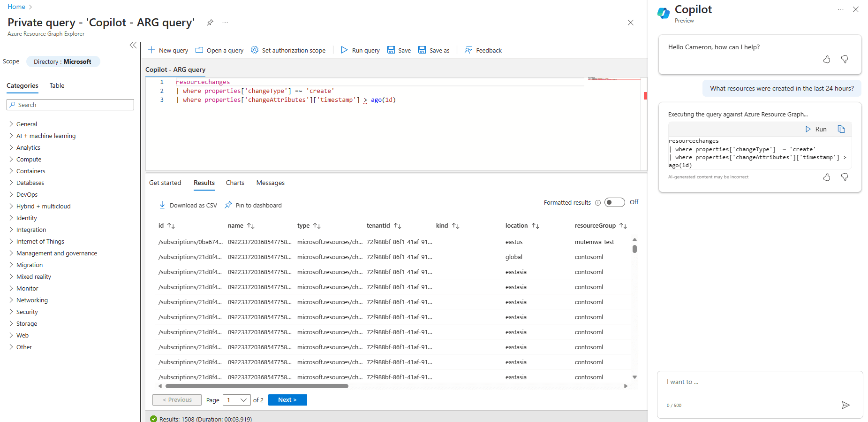Expand the Compute category
The height and width of the screenshot is (422, 868).
pyautogui.click(x=11, y=159)
